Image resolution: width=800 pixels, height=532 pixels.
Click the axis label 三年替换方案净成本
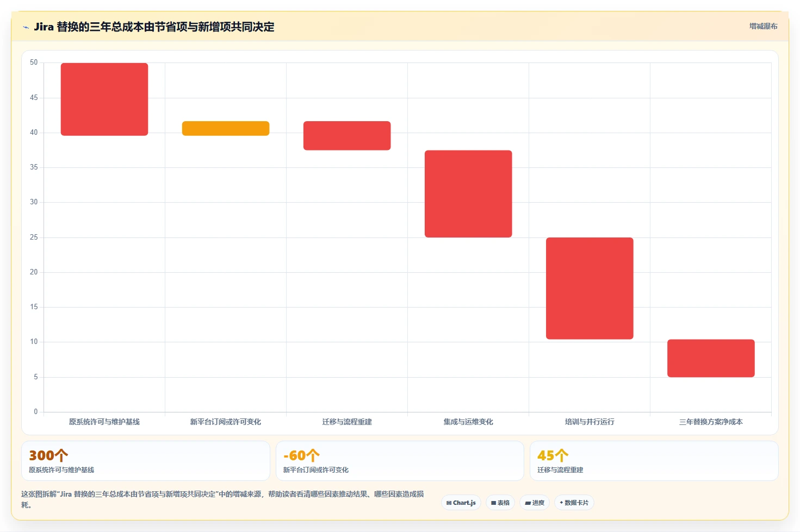click(711, 422)
